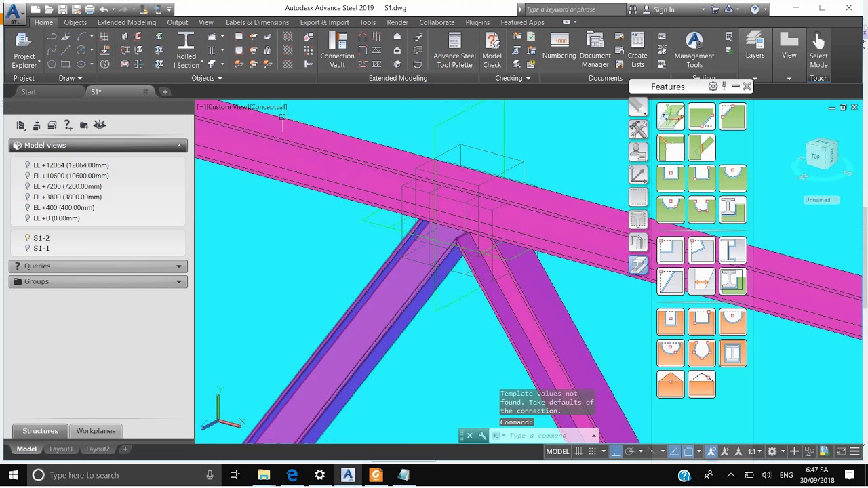Image resolution: width=868 pixels, height=488 pixels.
Task: Open the Project Explorer
Action: coord(24,50)
